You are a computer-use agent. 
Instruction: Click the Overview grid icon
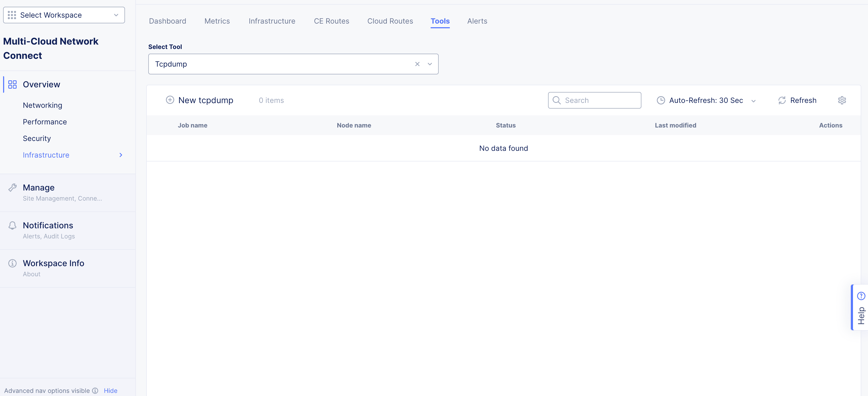point(12,84)
